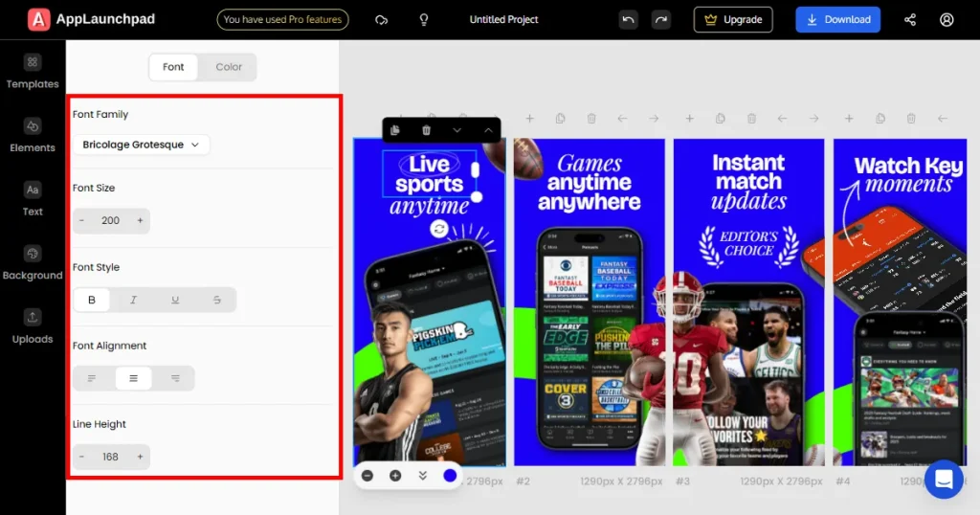Switch to the Font tab
The width and height of the screenshot is (980, 515).
[x=173, y=67]
